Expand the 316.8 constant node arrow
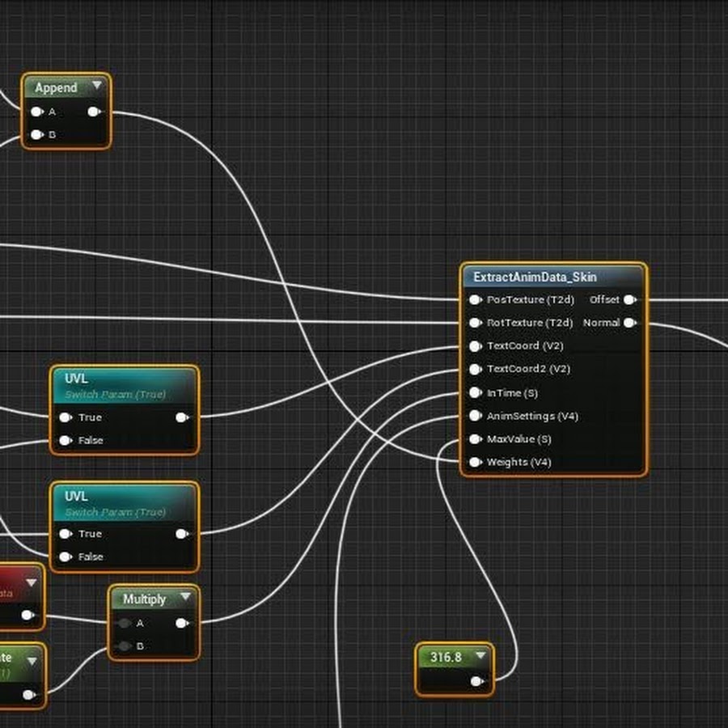This screenshot has height=728, width=728. tap(481, 656)
